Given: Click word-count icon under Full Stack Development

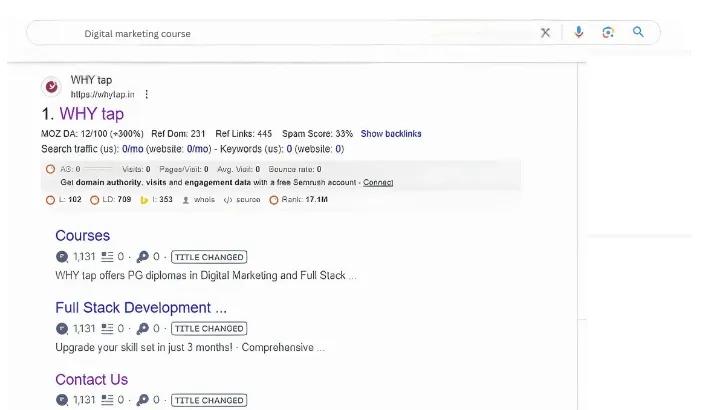Looking at the screenshot, I should [107, 328].
